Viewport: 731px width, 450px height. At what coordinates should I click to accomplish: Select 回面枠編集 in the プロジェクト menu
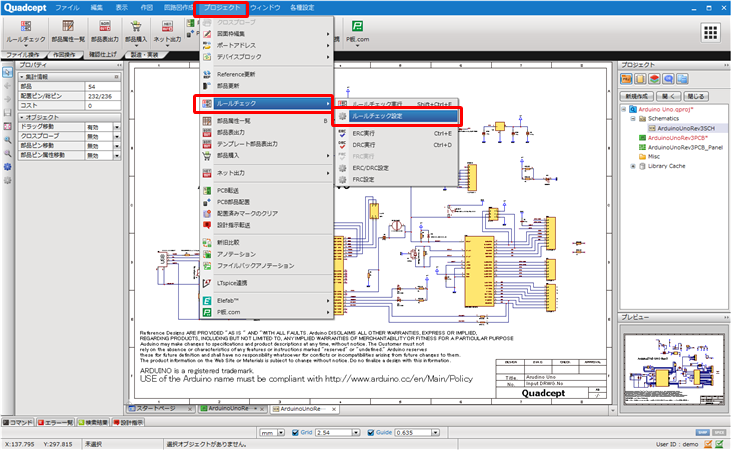click(x=266, y=34)
